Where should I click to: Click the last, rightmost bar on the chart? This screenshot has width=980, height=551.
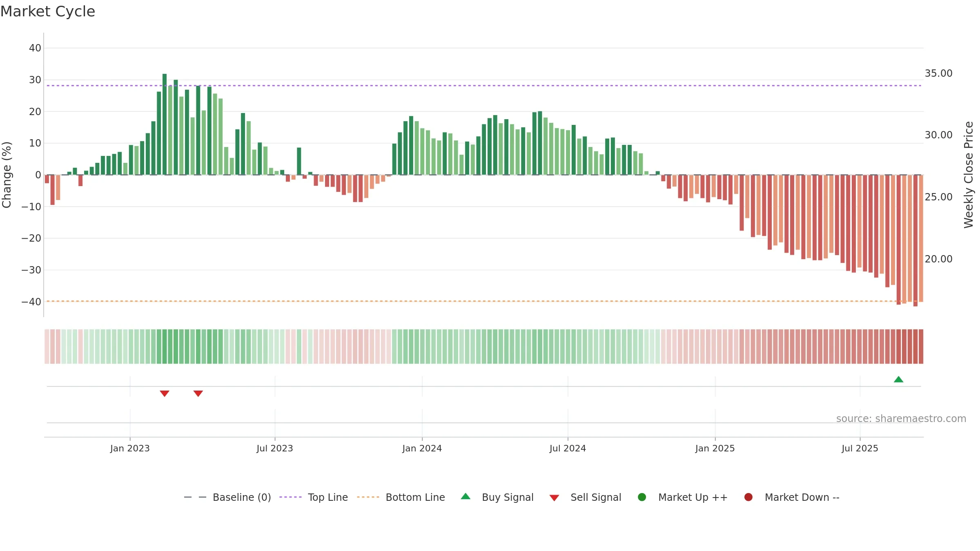pos(921,238)
